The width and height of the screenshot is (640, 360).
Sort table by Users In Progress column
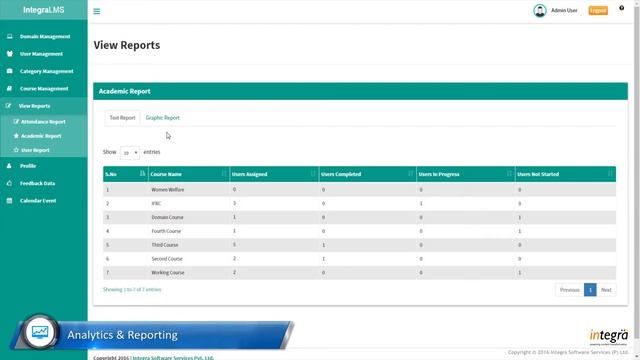click(465, 174)
